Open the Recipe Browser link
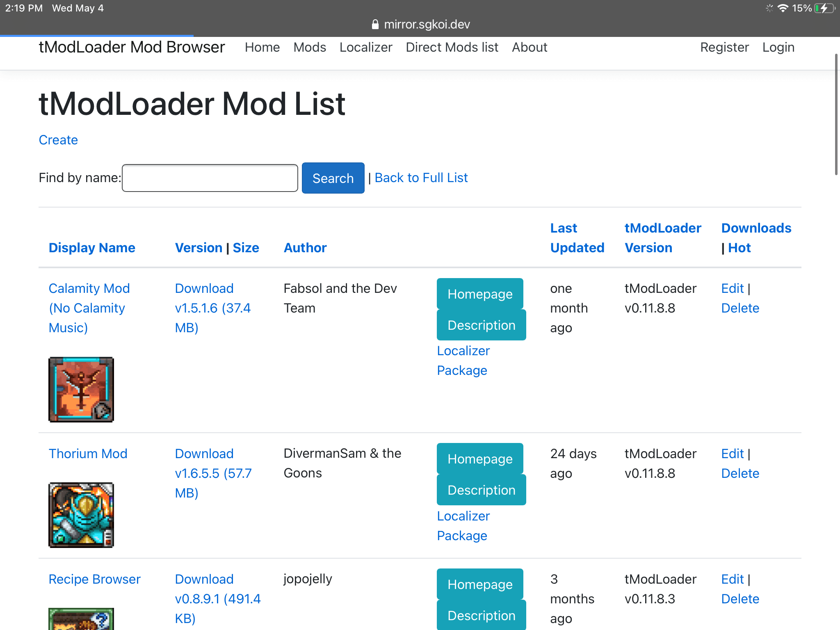Screen dimensions: 840x630 click(x=95, y=579)
